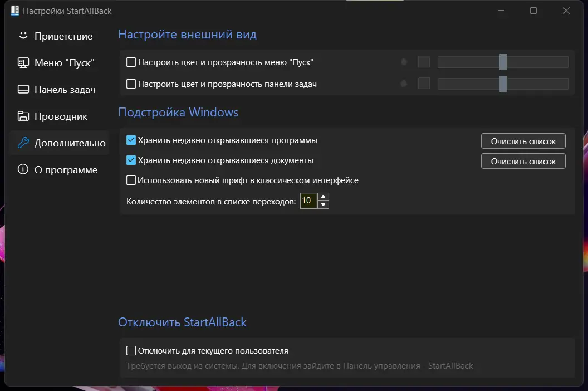Click the О программе info icon

click(x=23, y=170)
